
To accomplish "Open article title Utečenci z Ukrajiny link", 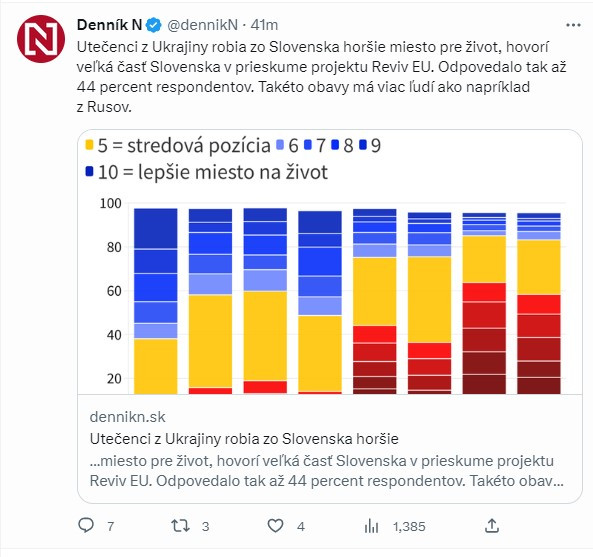I will (x=244, y=439).
